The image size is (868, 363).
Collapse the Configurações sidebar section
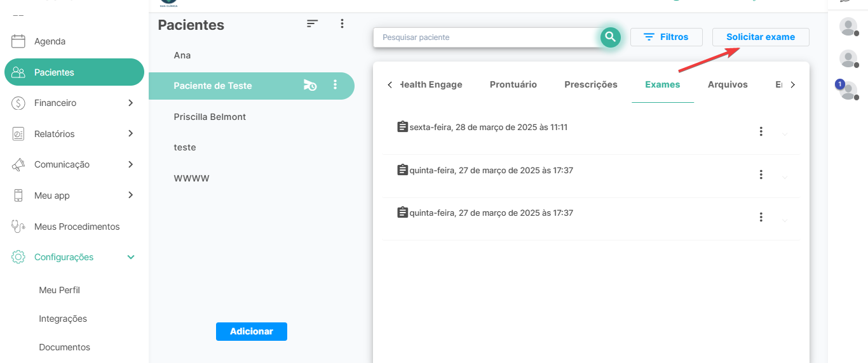131,257
